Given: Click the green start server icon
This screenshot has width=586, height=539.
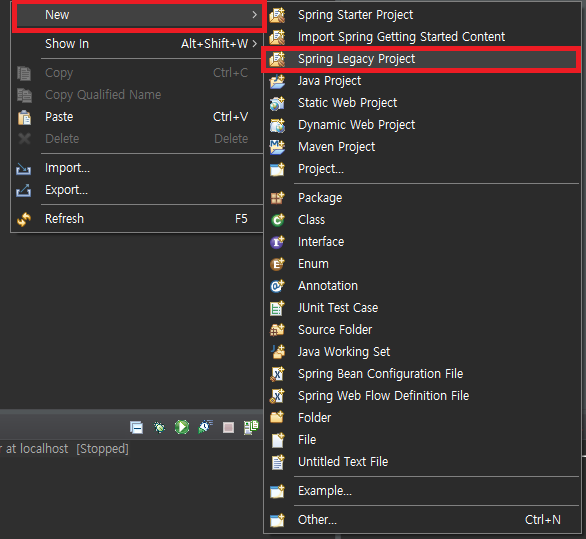Looking at the screenshot, I should [x=182, y=427].
